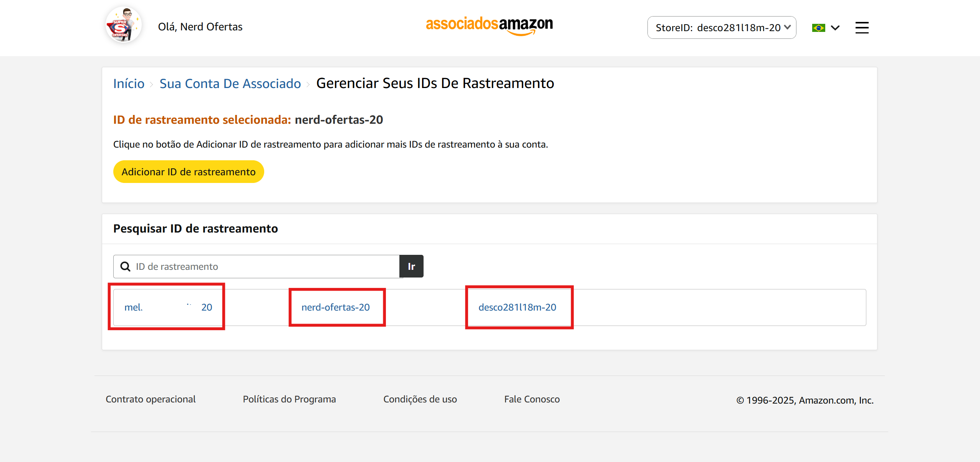Expand the StoreID desco281l18m-20 dropdown
Screen dimensions: 980x462
(x=722, y=28)
